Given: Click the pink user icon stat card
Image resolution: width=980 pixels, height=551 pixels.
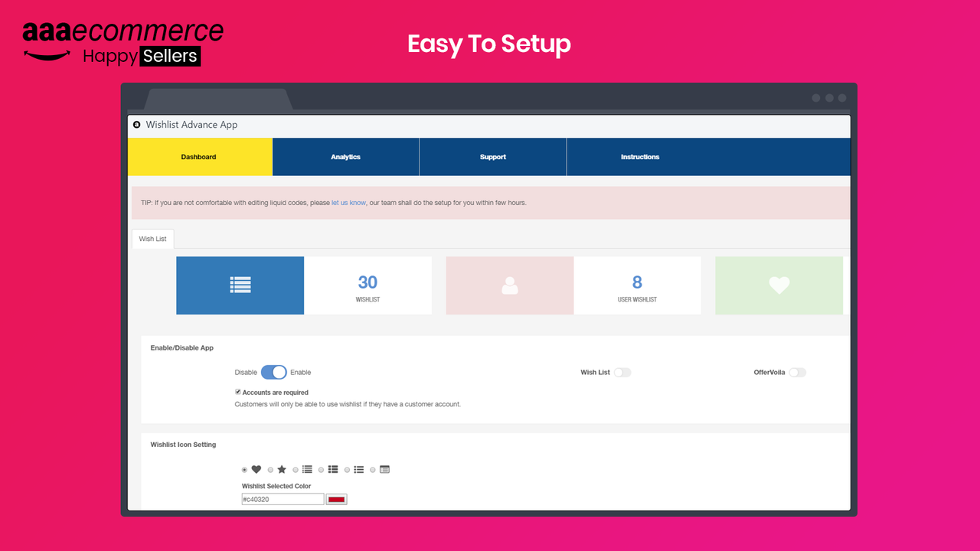Looking at the screenshot, I should 509,285.
